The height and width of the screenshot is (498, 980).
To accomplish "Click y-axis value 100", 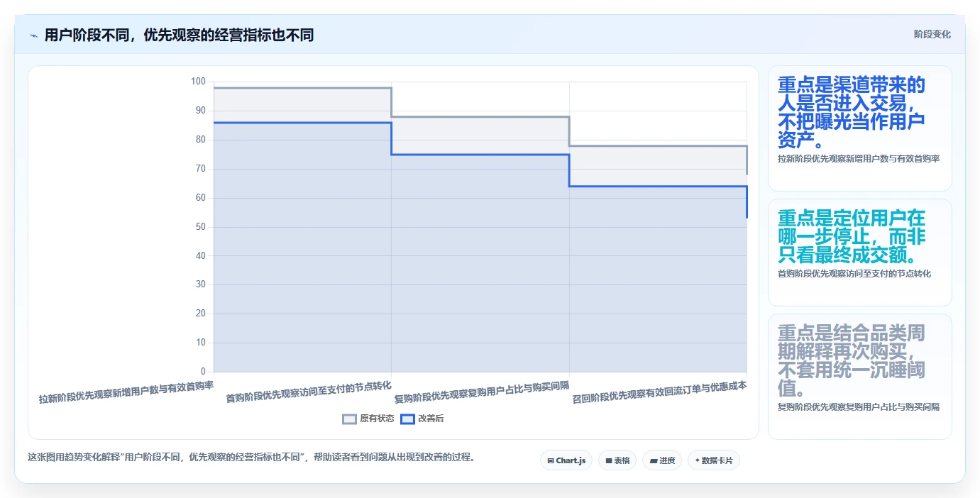I will (x=198, y=82).
